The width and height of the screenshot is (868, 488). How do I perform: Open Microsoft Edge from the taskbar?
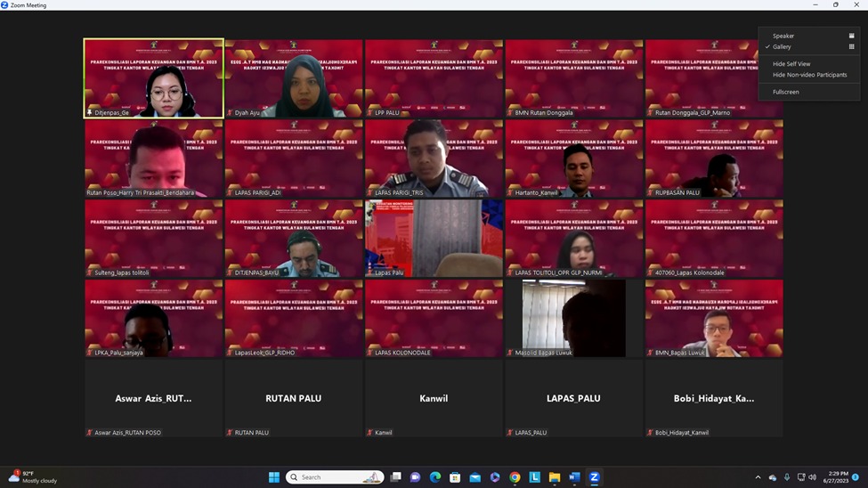coord(435,477)
